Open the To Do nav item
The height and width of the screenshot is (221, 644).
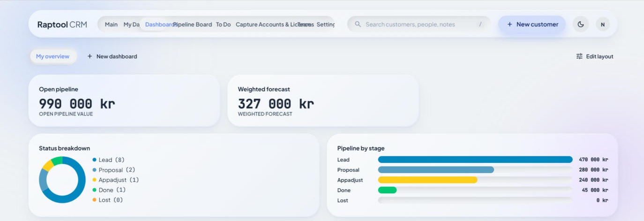tap(223, 24)
